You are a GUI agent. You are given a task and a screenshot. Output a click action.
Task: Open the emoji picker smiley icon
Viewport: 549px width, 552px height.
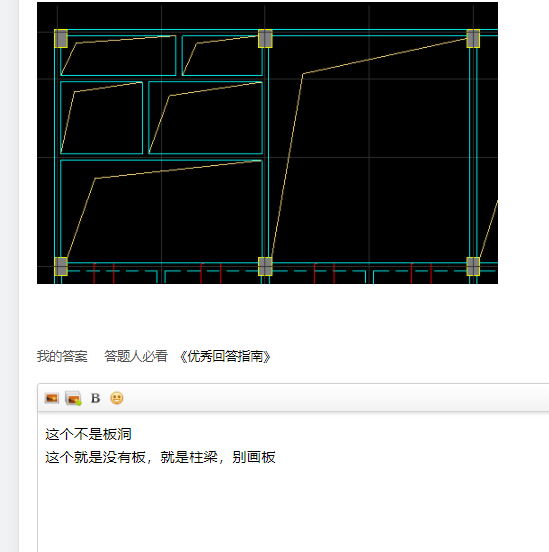tap(117, 398)
